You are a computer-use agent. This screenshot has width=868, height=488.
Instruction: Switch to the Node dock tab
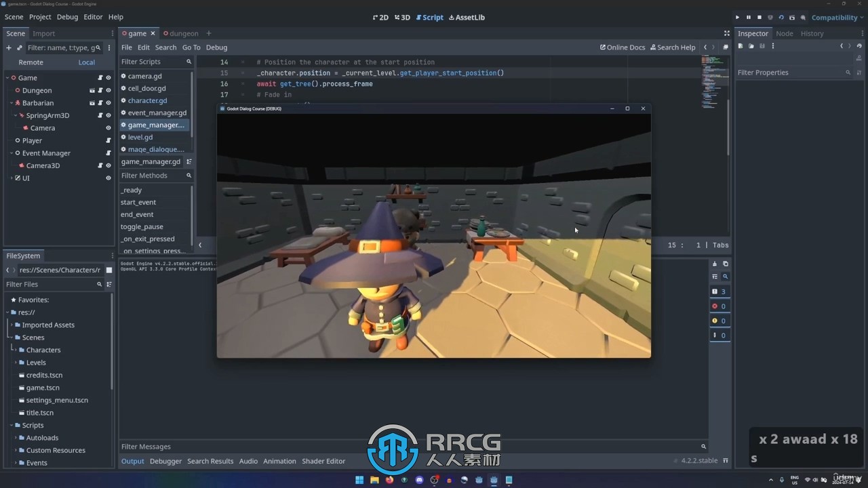[x=785, y=33]
